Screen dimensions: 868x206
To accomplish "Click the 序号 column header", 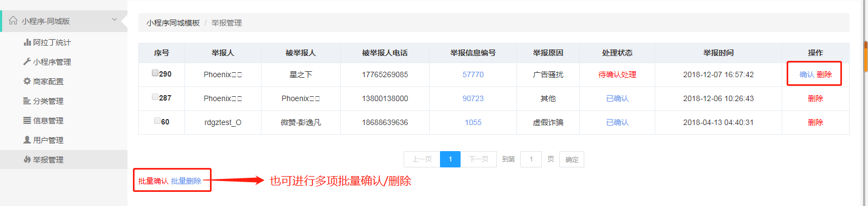I will coord(162,53).
